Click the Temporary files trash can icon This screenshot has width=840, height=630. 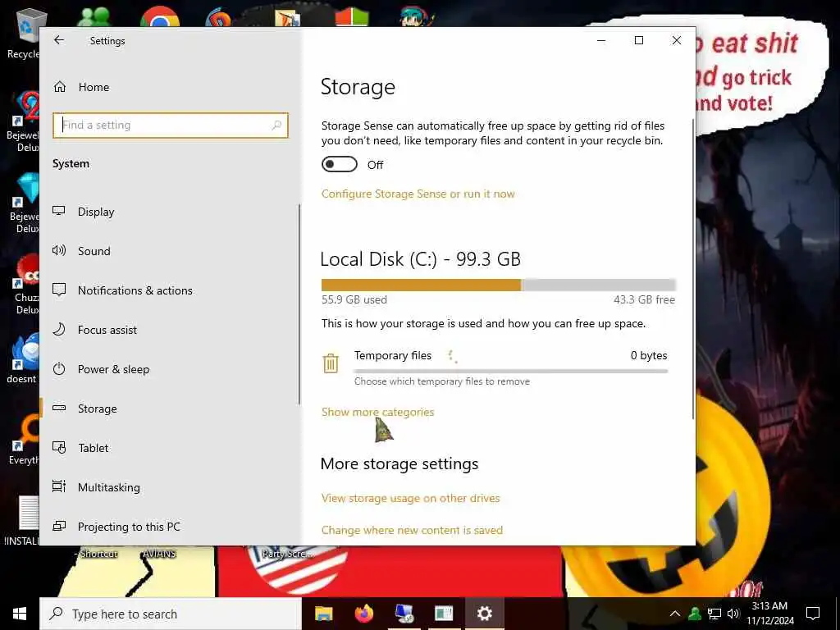[x=331, y=363]
